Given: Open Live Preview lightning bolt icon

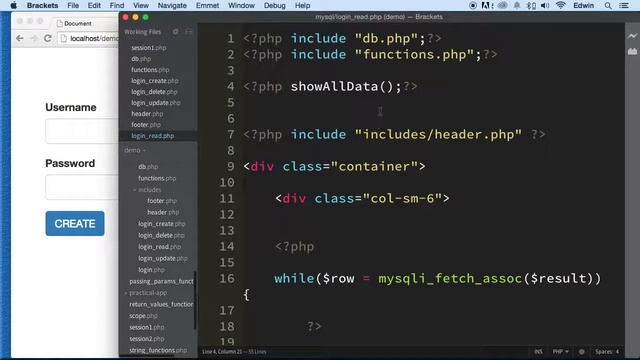Looking at the screenshot, I should click(632, 36).
